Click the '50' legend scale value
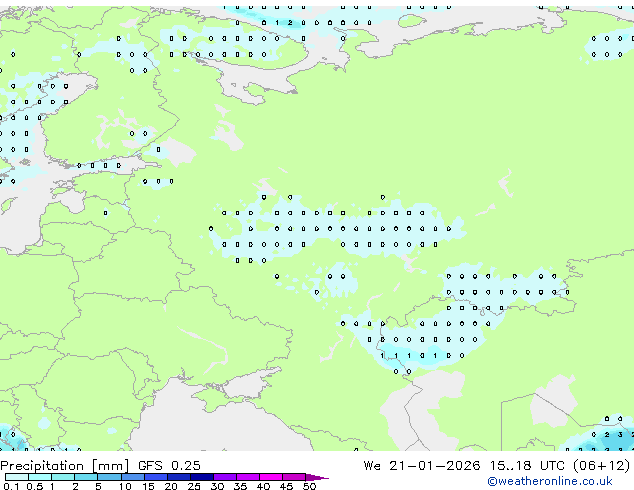Screen dimensions: 634x490 point(309,486)
